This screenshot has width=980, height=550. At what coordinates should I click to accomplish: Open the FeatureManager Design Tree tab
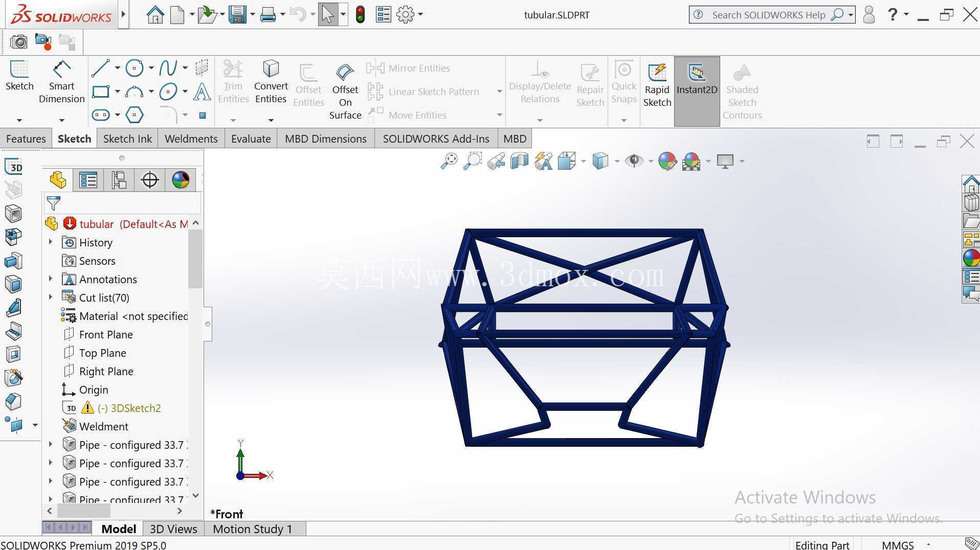[58, 180]
